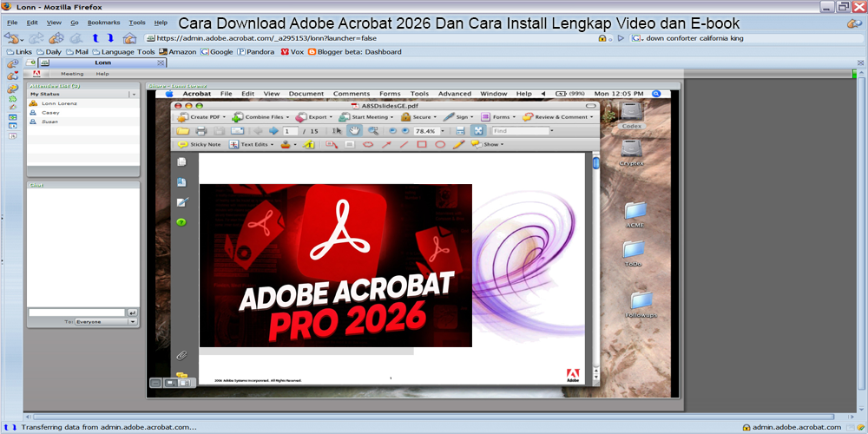Open the zoom percentage dropdown arrow
The width and height of the screenshot is (868, 434).
point(443,131)
